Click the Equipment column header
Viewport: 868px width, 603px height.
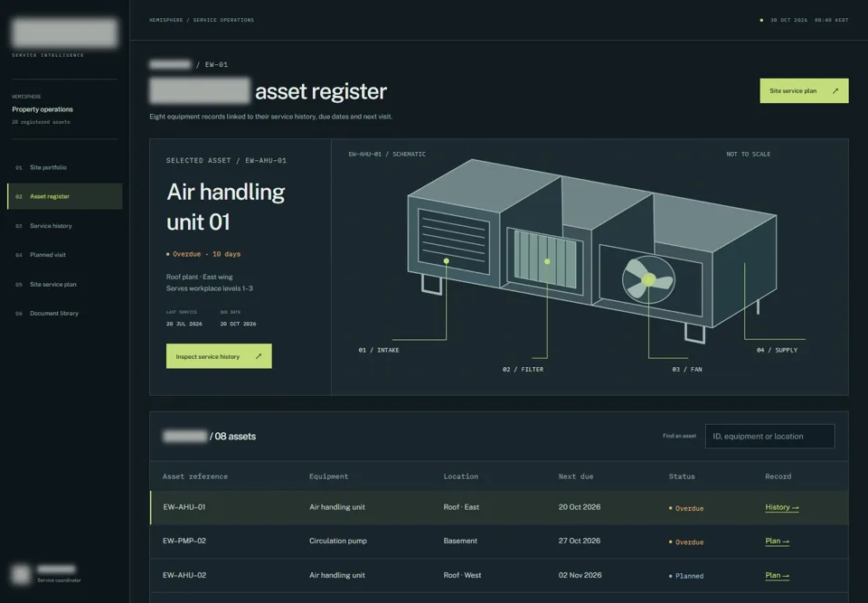329,476
